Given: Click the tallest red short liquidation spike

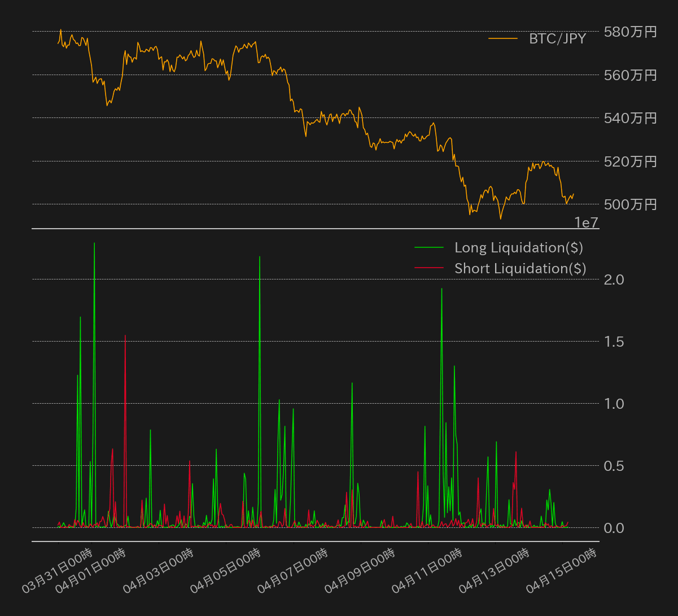Looking at the screenshot, I should coord(125,337).
